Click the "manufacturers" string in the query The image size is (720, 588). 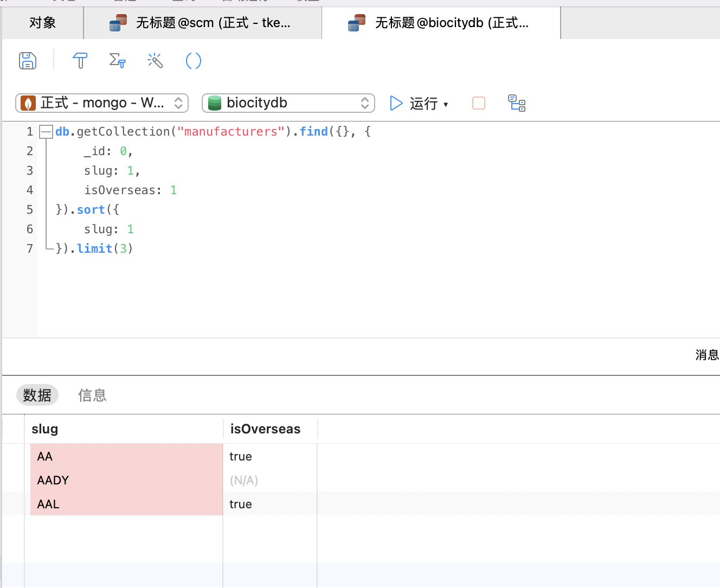pos(231,132)
